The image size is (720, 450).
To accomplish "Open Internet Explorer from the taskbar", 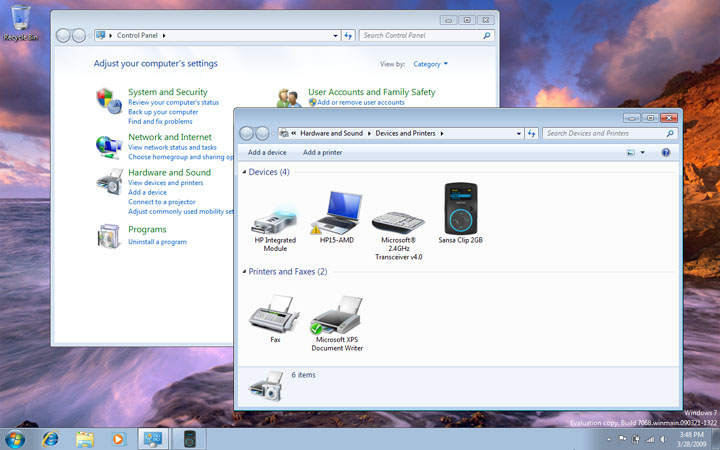I will click(50, 438).
